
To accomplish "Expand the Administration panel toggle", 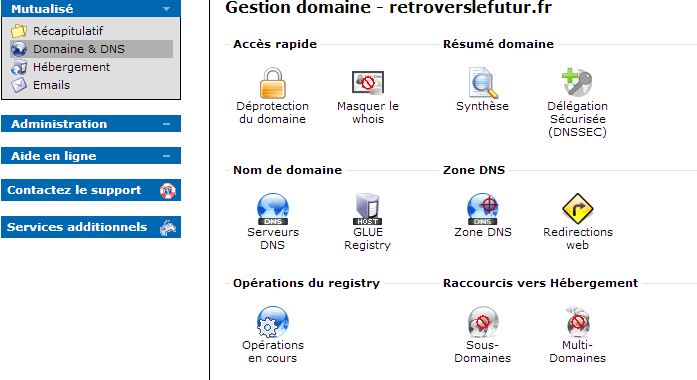I will pyautogui.click(x=167, y=124).
